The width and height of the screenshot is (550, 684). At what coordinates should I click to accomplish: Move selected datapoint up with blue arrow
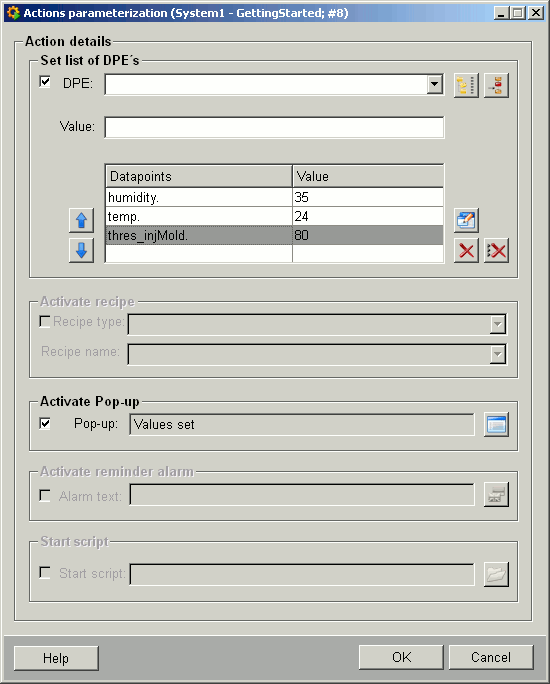tap(81, 220)
